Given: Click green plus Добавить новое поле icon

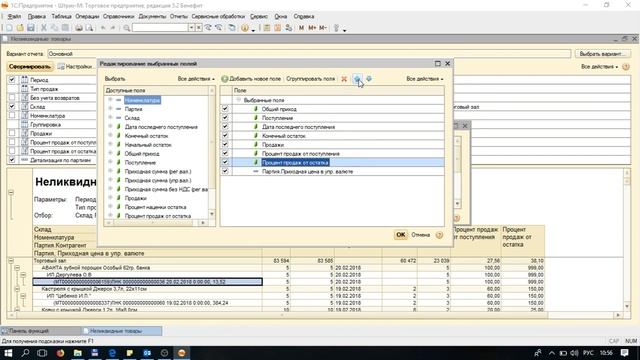Looking at the screenshot, I should pyautogui.click(x=224, y=79).
